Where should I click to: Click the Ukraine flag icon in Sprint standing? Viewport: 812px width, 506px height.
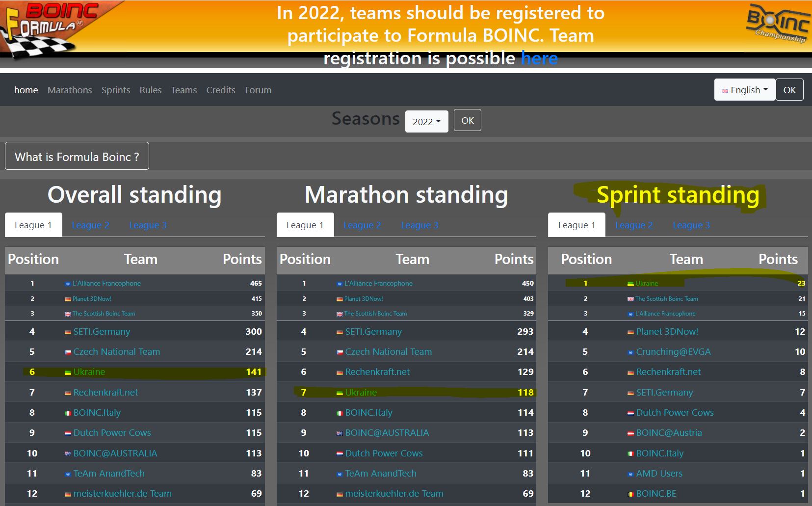point(630,284)
